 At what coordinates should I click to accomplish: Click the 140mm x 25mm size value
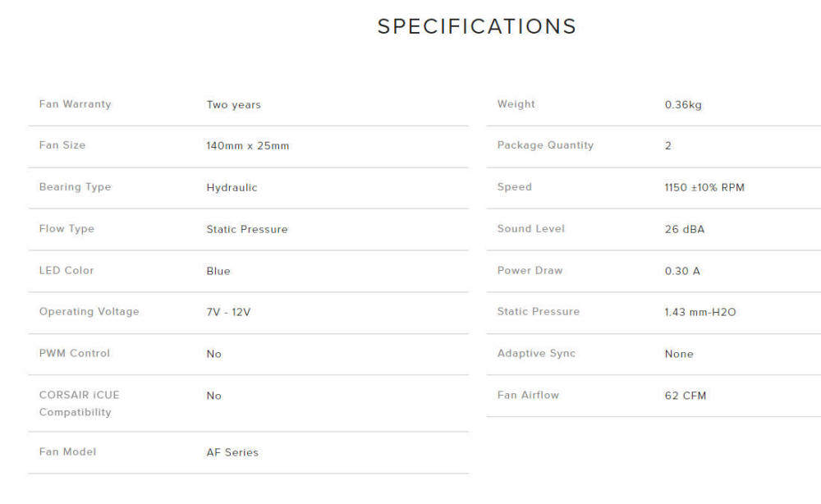(x=247, y=146)
